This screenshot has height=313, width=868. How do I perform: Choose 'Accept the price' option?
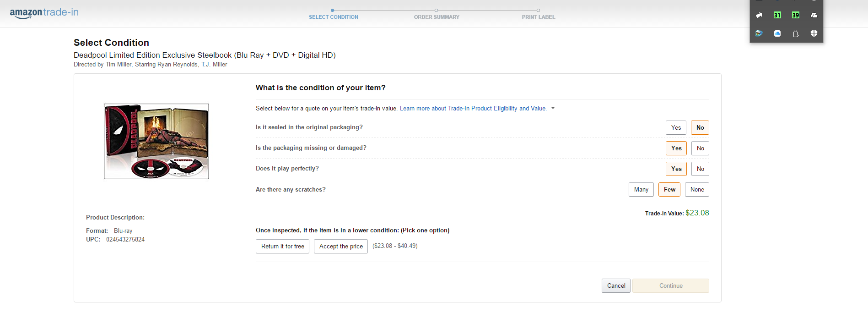[341, 247]
